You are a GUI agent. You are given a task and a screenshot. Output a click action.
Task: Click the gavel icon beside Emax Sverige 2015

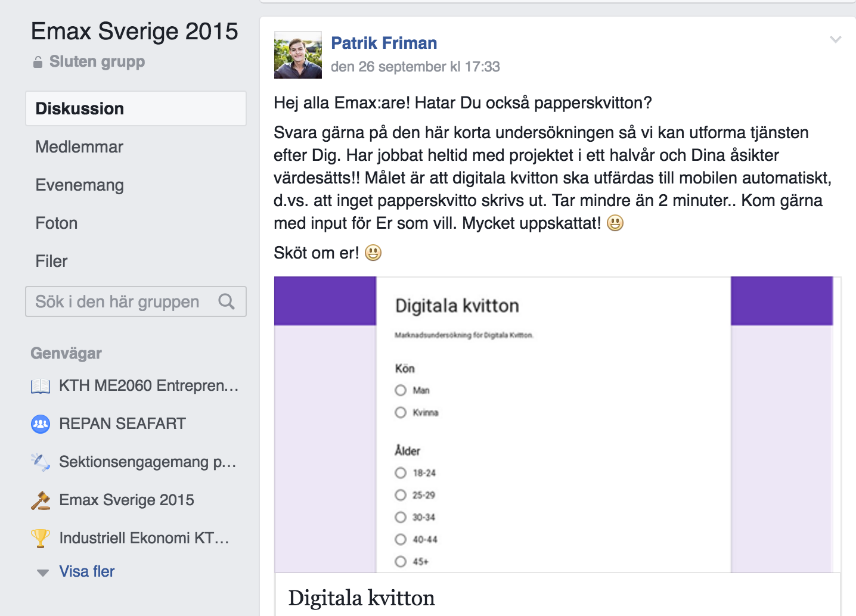click(x=41, y=500)
